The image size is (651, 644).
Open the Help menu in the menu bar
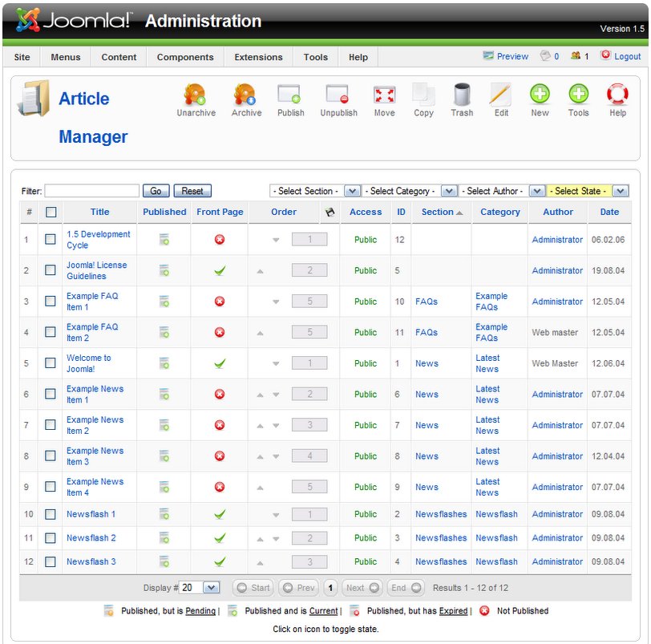pyautogui.click(x=358, y=57)
